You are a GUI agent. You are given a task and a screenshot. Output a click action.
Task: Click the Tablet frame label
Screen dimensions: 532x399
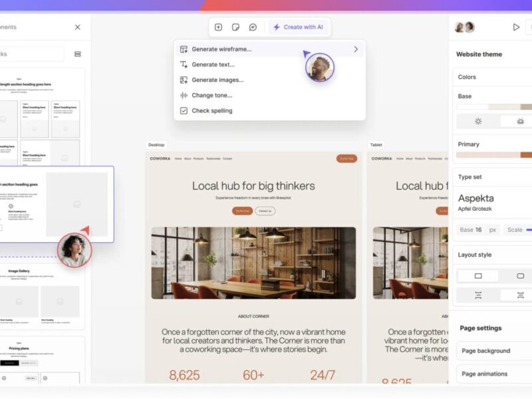coord(376,145)
